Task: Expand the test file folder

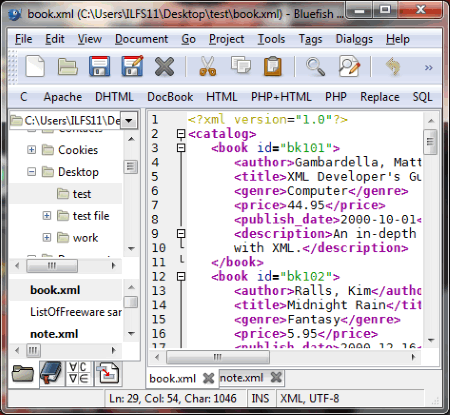Action: point(47,216)
